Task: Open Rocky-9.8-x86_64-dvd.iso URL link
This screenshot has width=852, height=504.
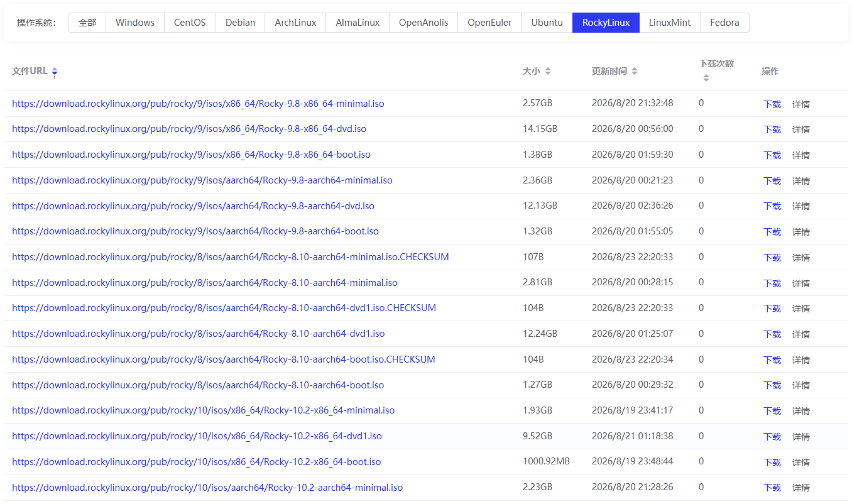Action: 189,129
